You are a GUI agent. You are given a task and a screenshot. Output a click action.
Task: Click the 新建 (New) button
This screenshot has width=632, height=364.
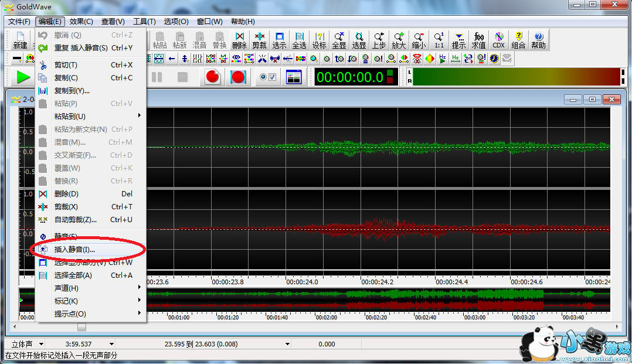[20, 40]
